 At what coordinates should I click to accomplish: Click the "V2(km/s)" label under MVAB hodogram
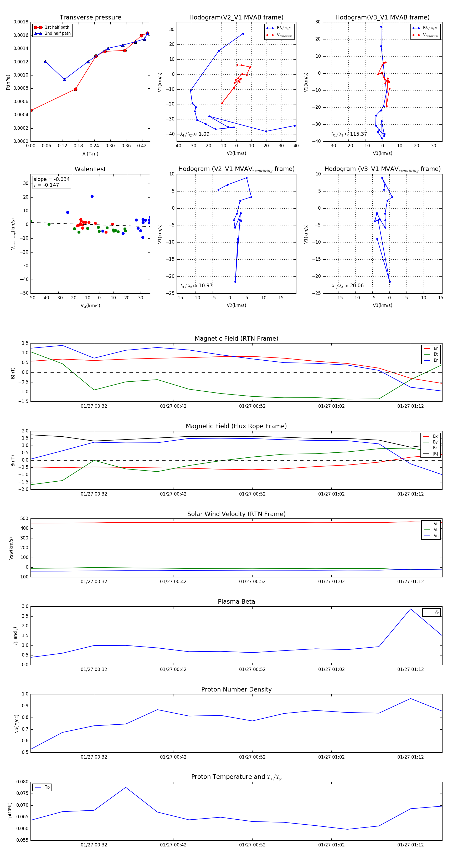[236, 153]
